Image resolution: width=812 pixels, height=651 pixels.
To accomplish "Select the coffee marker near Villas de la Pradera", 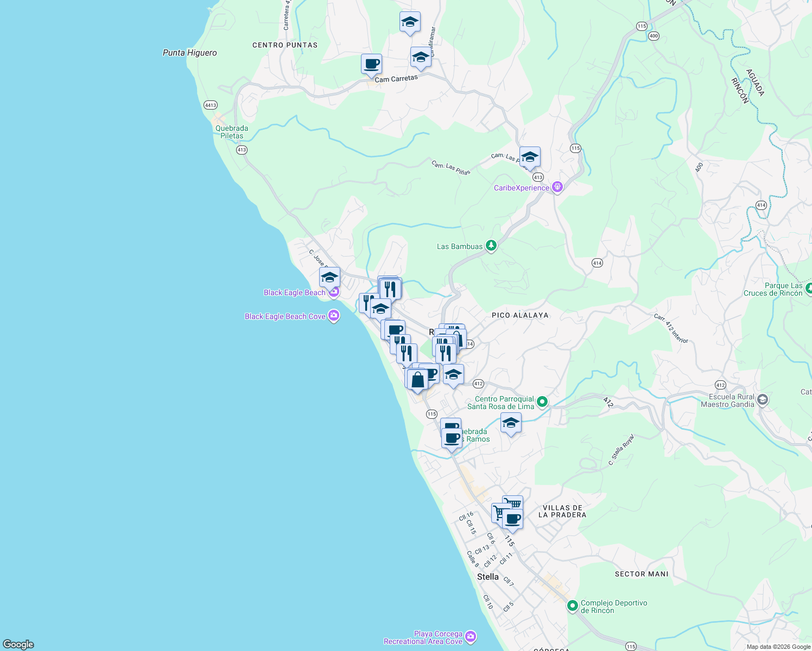I will click(513, 520).
